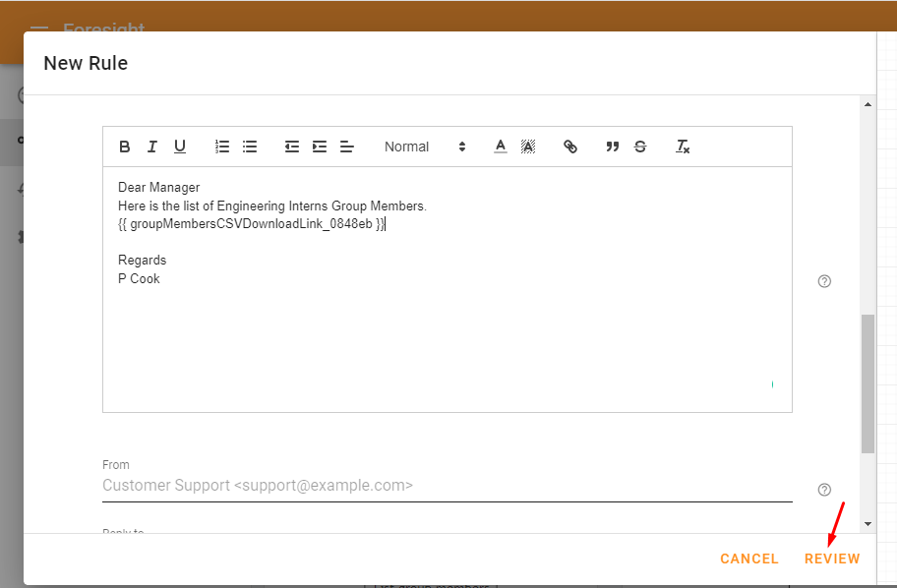This screenshot has width=897, height=588.
Task: Click the CANCEL button
Action: tap(748, 559)
